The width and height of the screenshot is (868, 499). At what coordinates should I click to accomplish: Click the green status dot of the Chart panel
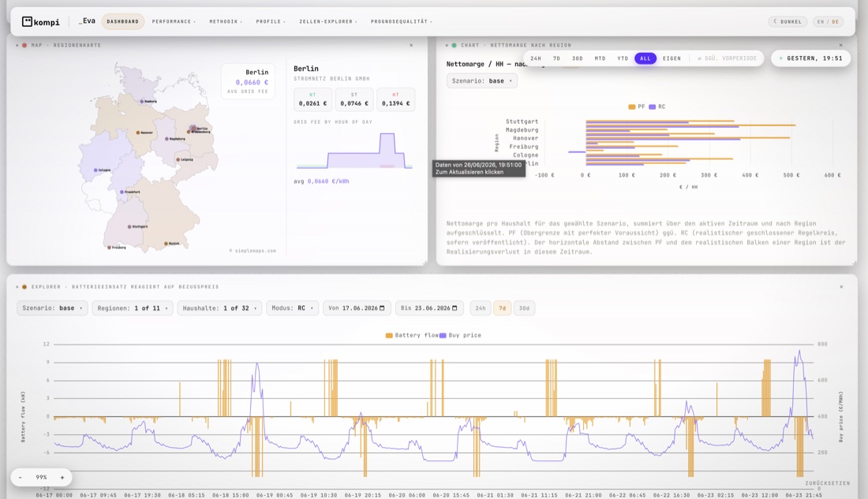click(x=454, y=46)
